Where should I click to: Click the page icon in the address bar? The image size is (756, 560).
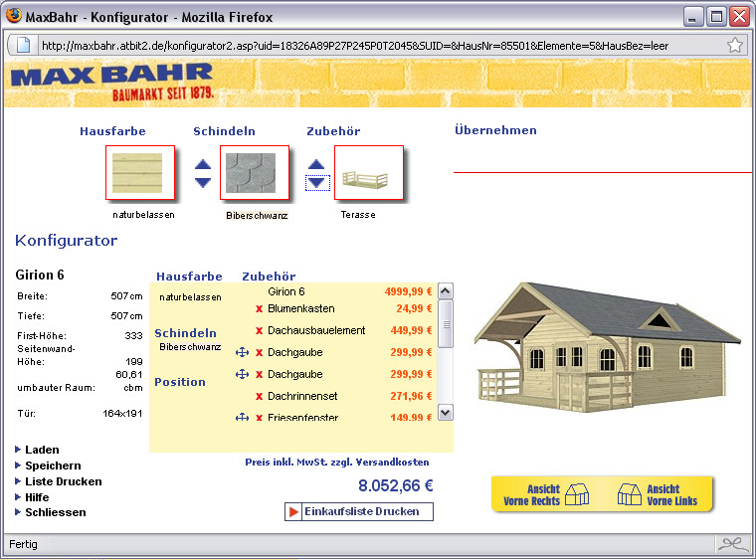(23, 46)
